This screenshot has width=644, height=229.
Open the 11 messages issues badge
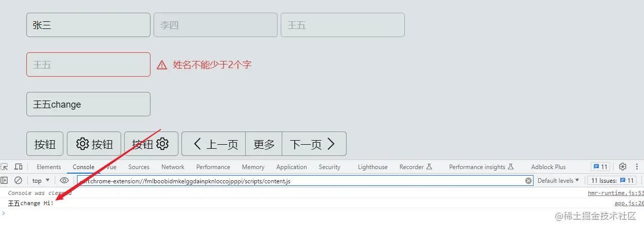[600, 167]
